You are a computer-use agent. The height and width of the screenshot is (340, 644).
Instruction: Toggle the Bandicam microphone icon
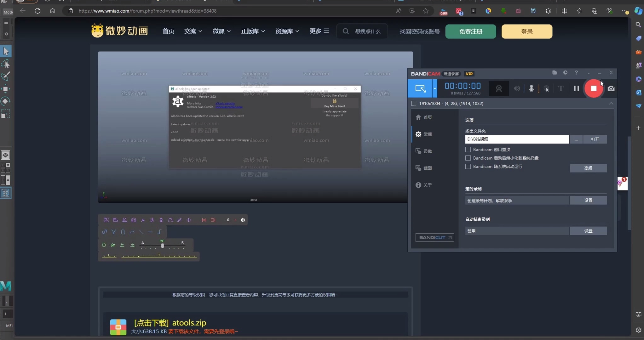[531, 88]
